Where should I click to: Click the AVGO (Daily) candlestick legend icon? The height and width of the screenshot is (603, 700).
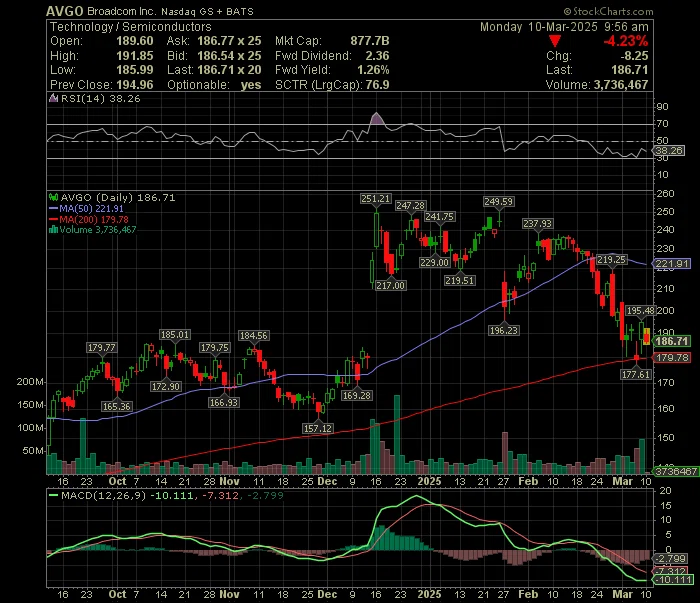(54, 197)
